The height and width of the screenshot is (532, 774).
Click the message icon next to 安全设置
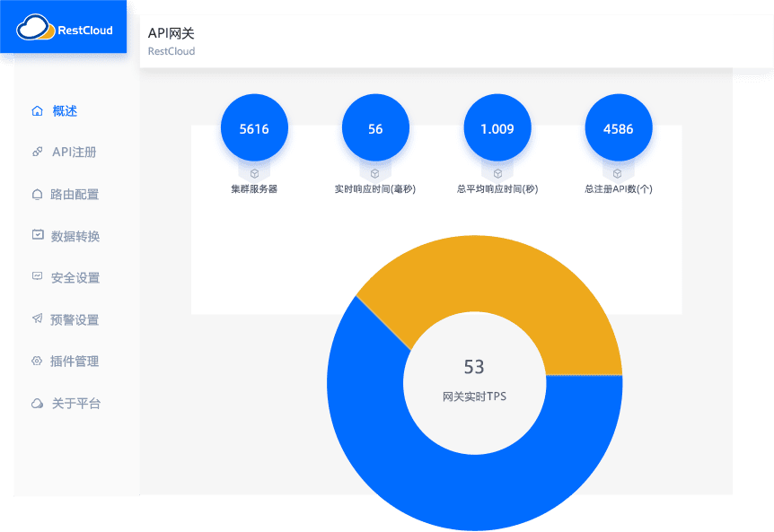[36, 277]
